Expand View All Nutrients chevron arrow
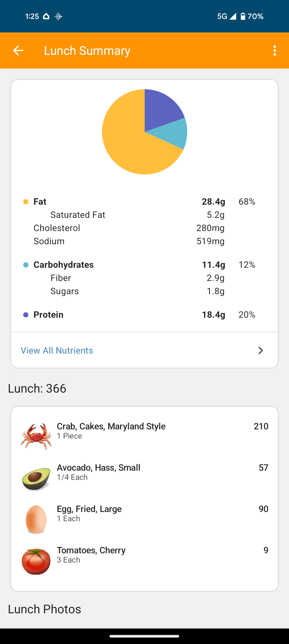The width and height of the screenshot is (289, 644). click(261, 350)
